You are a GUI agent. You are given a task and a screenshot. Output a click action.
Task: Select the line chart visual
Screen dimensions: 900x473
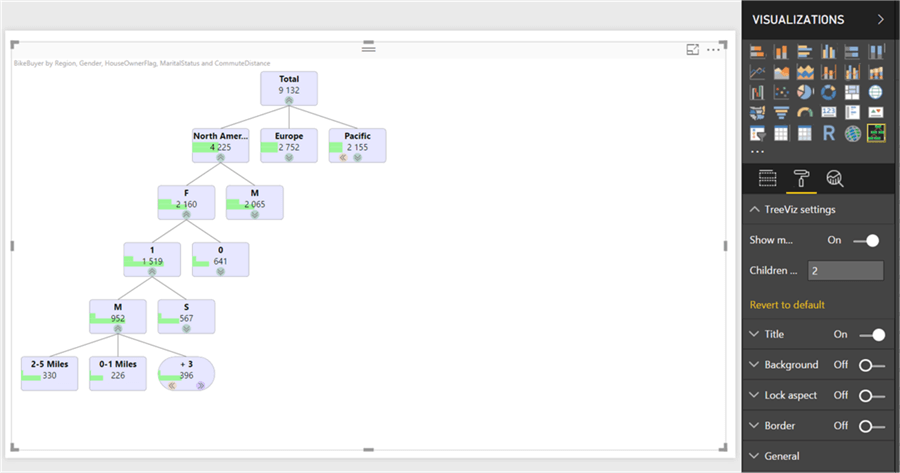click(x=757, y=72)
